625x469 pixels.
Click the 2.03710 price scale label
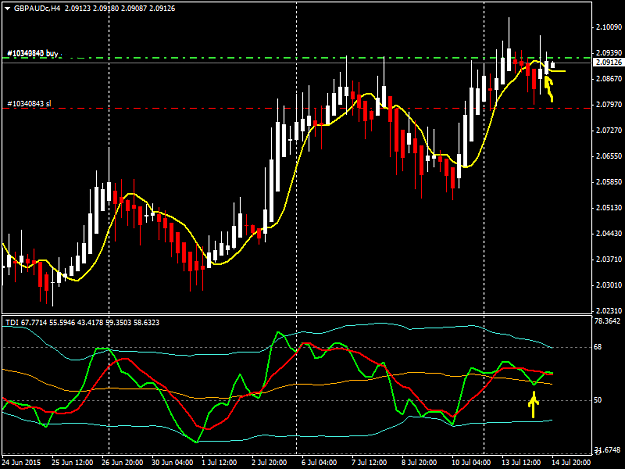608,259
